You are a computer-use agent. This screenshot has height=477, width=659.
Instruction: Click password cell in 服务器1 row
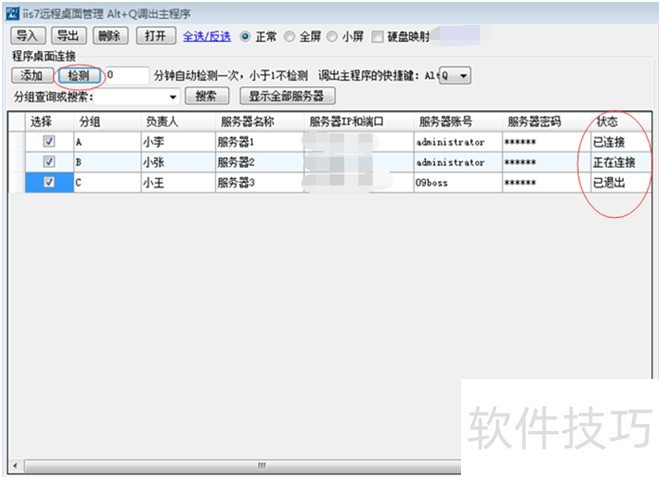point(546,142)
